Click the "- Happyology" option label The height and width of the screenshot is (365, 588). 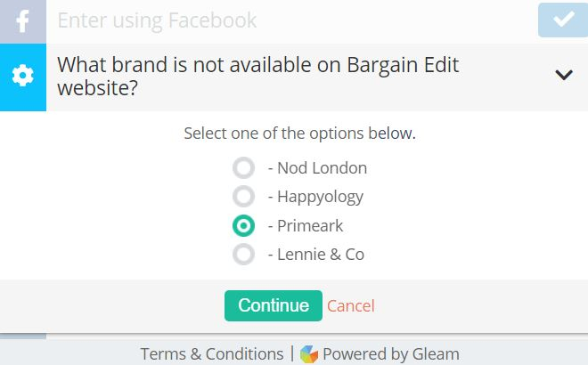315,196
